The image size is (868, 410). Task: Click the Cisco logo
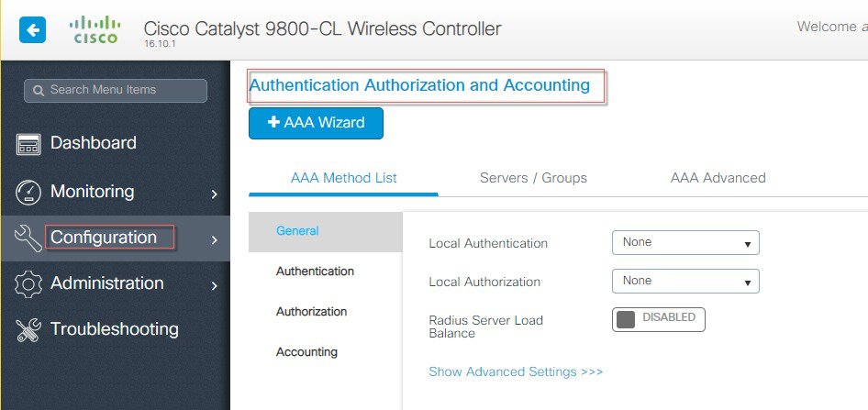click(x=95, y=29)
